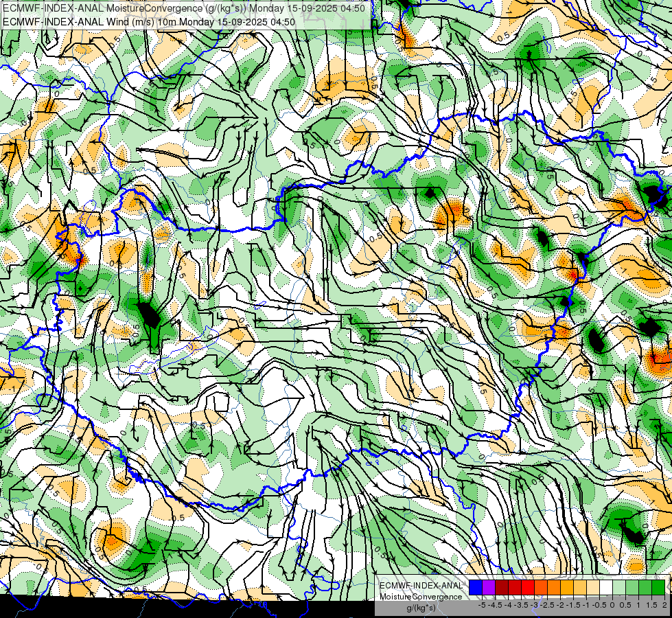Choose the legend swatch between -1.5 and -1
This screenshot has height=618, width=672.
click(580, 588)
